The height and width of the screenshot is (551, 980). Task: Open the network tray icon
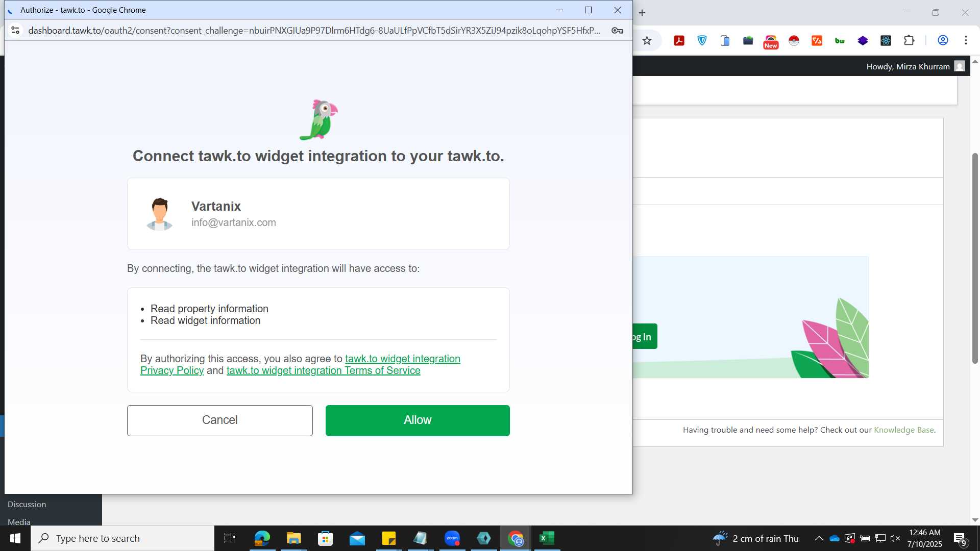coord(880,538)
